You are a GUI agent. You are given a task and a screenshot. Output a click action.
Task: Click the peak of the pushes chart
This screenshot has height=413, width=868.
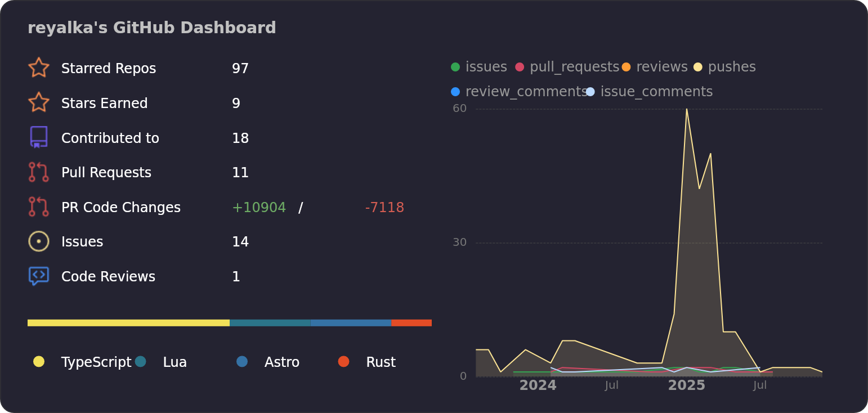(687, 110)
